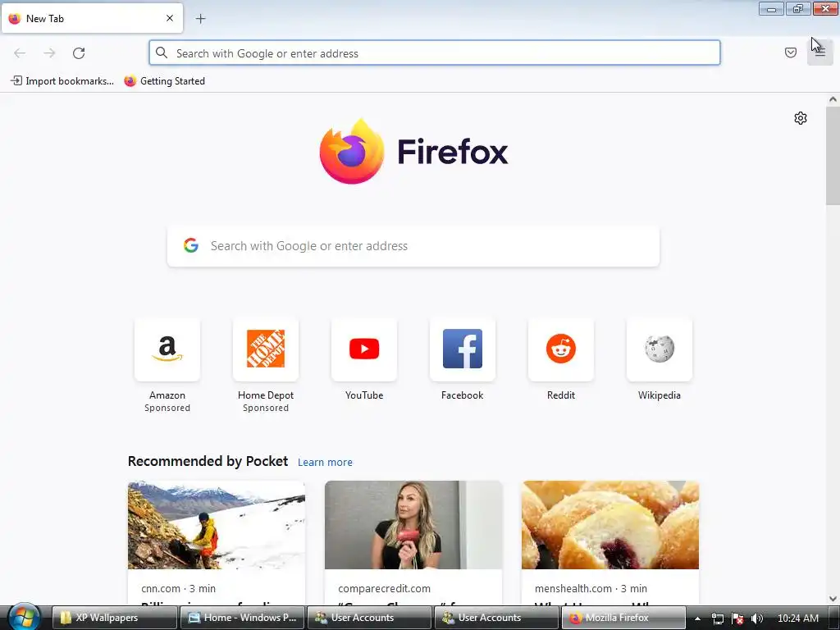Click the page's Google search box
Viewport: 840px width, 630px height.
pyautogui.click(x=413, y=246)
